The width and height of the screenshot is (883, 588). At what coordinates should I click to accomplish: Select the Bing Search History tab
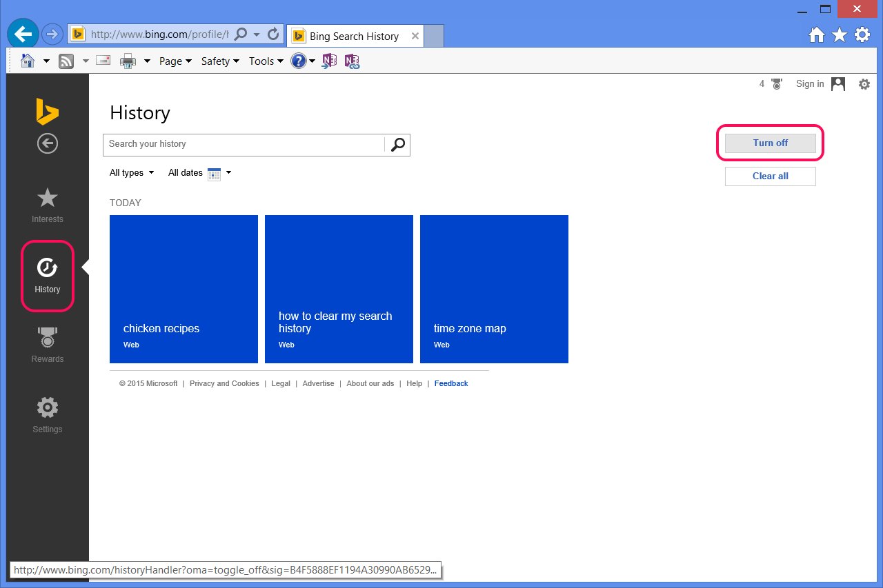[x=355, y=37]
